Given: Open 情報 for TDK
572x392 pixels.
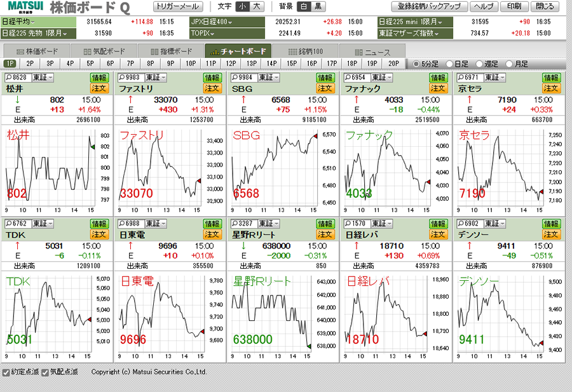Looking at the screenshot, I should click(99, 224).
